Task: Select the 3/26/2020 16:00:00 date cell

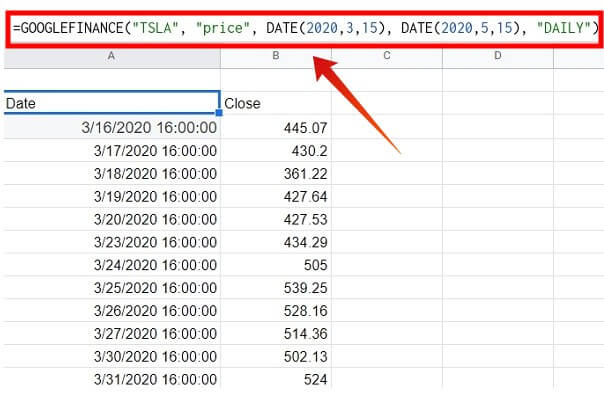Action: [x=112, y=310]
